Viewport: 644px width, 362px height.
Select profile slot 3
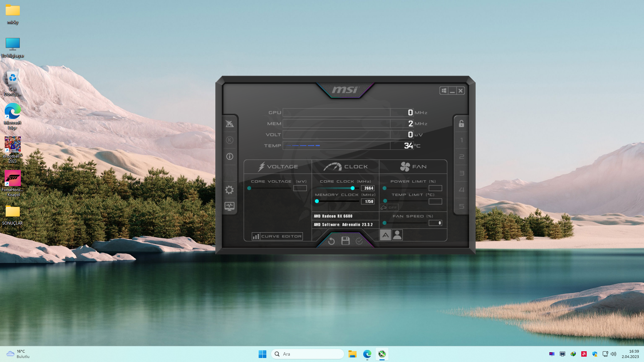point(462,173)
